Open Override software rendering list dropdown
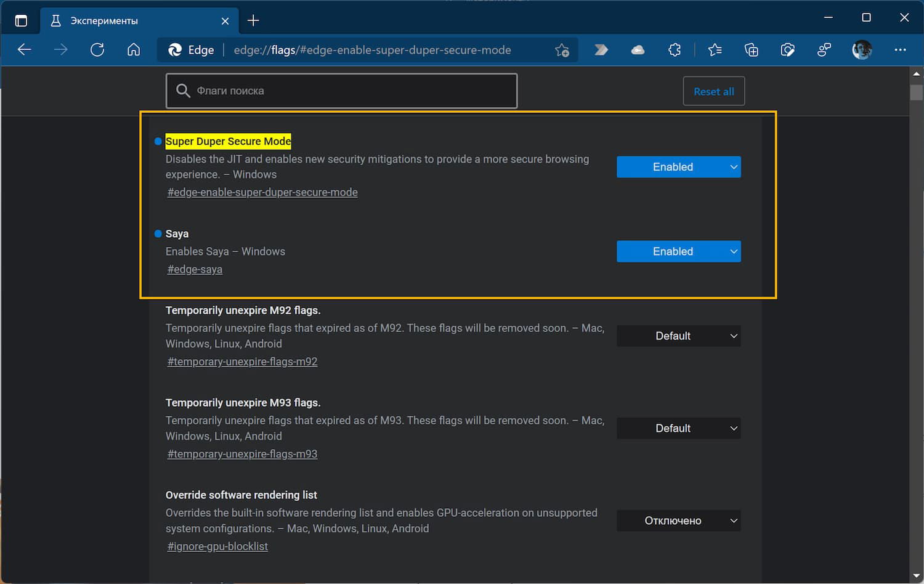Viewport: 924px width, 584px height. coord(678,521)
